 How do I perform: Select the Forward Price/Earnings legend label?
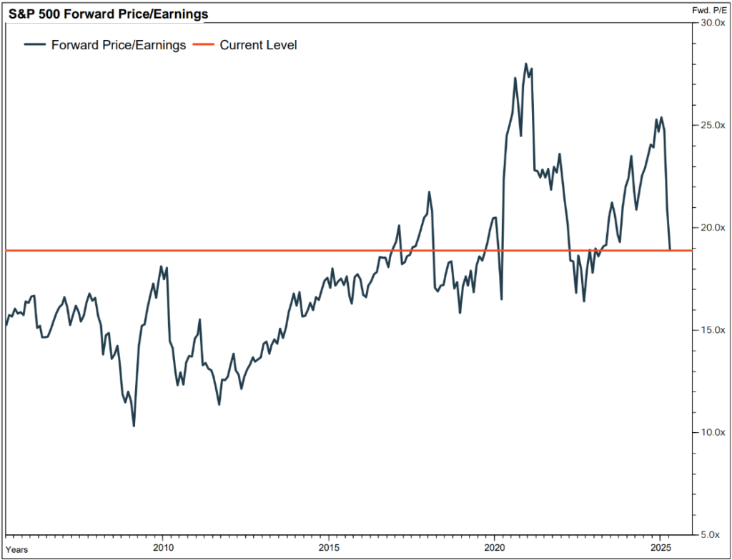point(119,45)
